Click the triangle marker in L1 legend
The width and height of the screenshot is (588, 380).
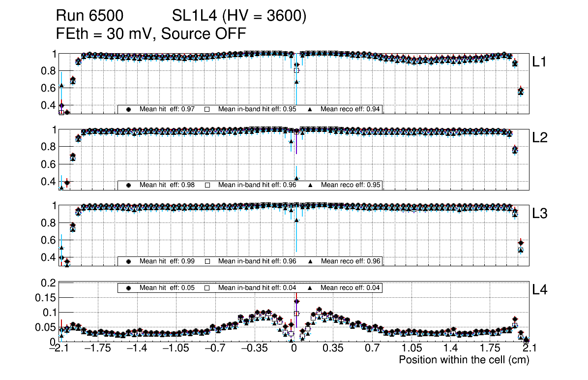tap(311, 109)
